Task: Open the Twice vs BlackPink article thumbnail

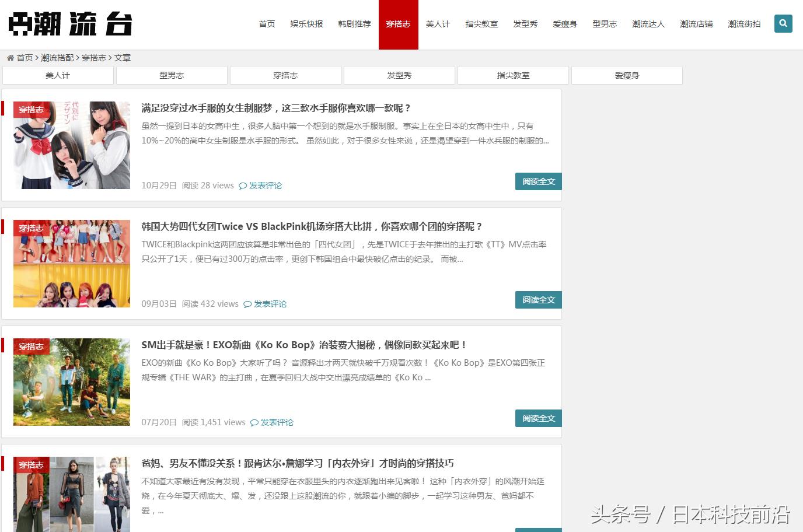Action: [x=72, y=264]
